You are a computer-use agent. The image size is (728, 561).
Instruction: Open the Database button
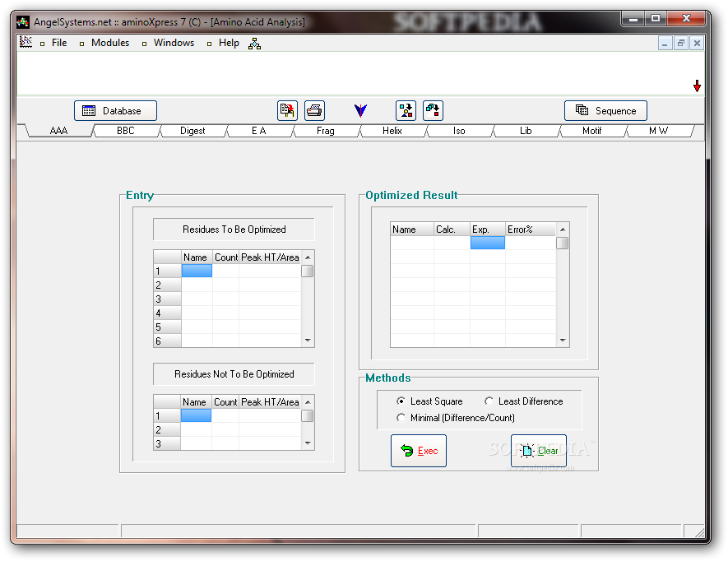coord(116,110)
